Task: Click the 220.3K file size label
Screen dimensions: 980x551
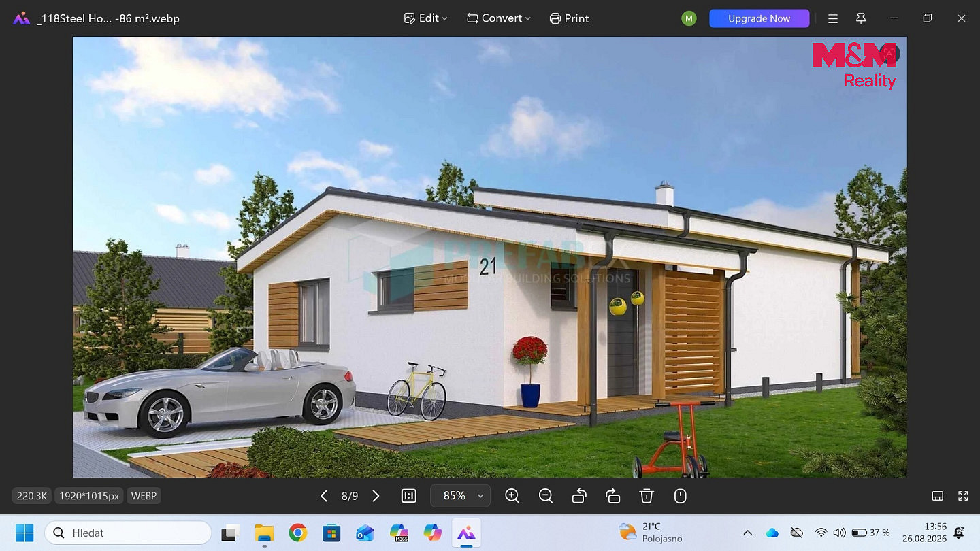Action: tap(31, 496)
